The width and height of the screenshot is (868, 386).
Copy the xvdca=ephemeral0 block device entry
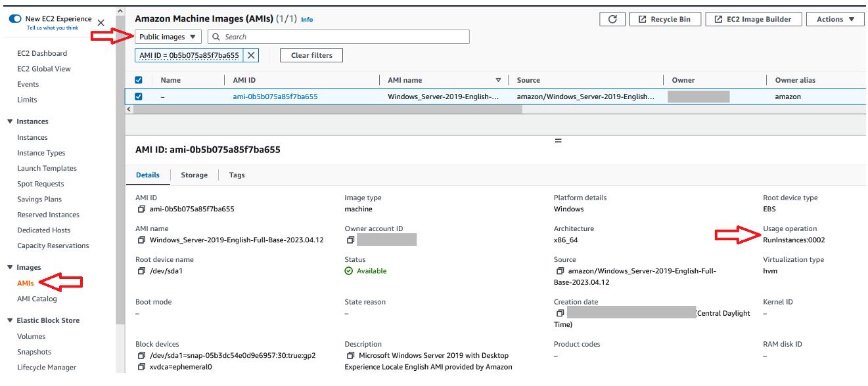pos(141,367)
